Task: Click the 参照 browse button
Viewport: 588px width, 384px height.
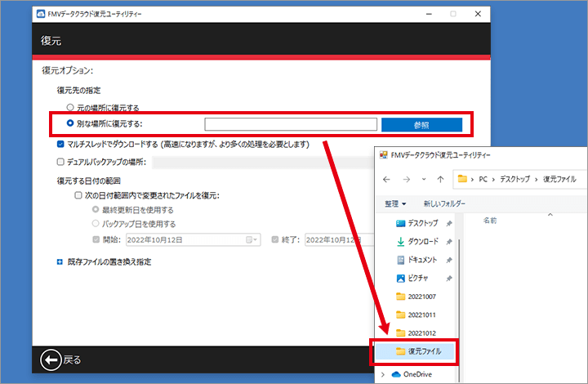Action: [x=421, y=125]
